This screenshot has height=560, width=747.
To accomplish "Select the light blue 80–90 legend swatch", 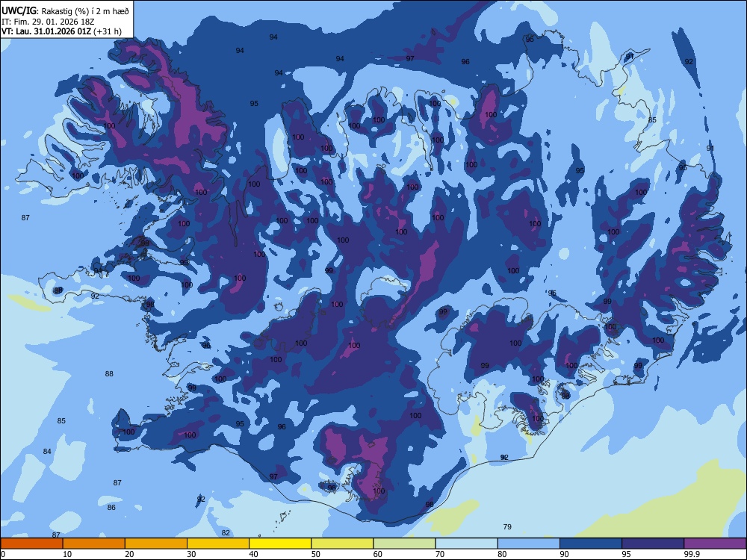I will [x=529, y=544].
